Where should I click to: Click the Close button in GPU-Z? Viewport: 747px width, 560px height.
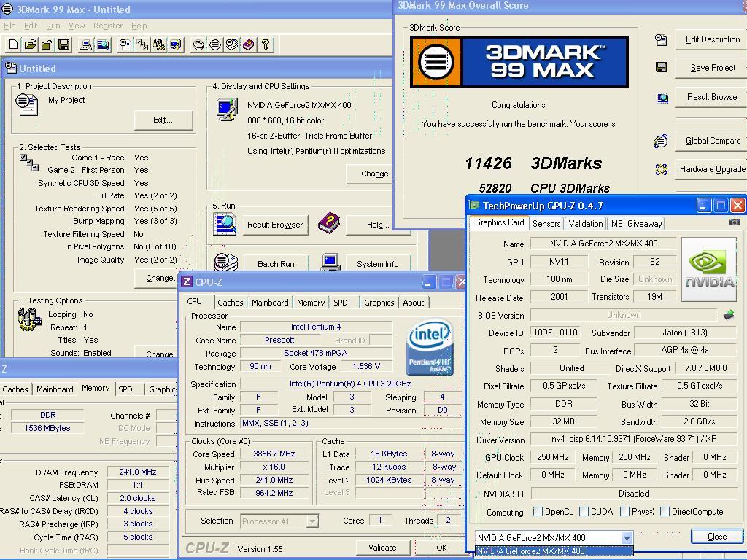pos(717,537)
